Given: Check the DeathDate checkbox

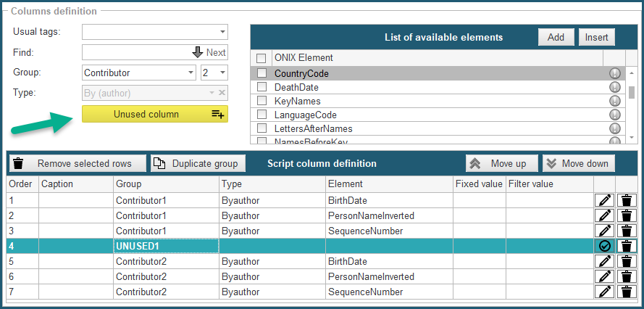Looking at the screenshot, I should pyautogui.click(x=262, y=87).
